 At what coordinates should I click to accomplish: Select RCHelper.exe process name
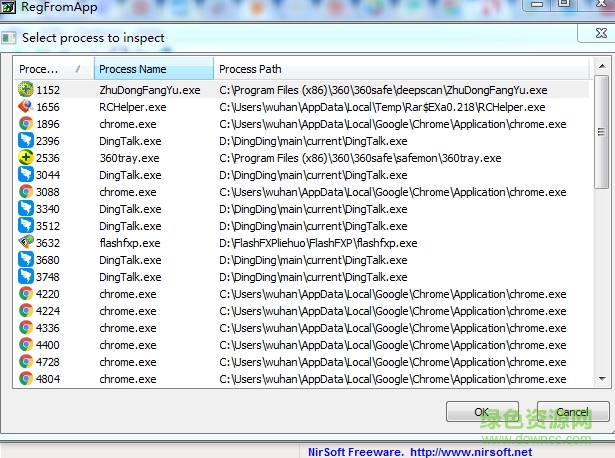[133, 107]
